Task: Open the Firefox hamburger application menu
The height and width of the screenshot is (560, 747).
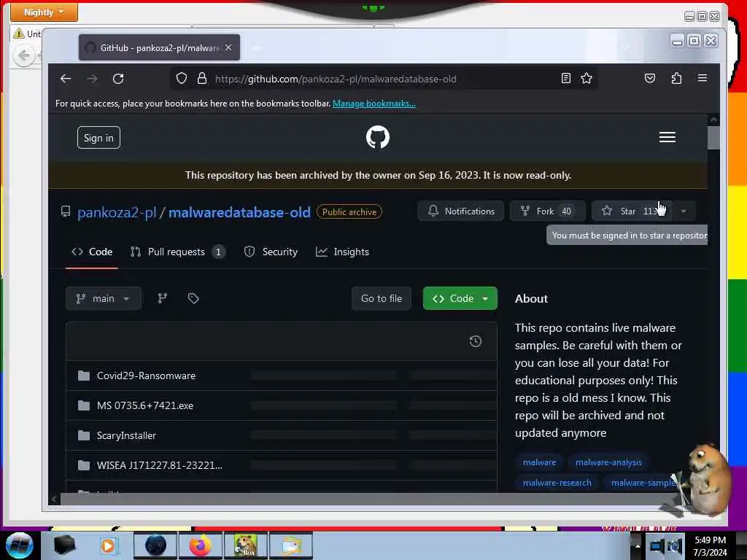Action: pos(703,78)
